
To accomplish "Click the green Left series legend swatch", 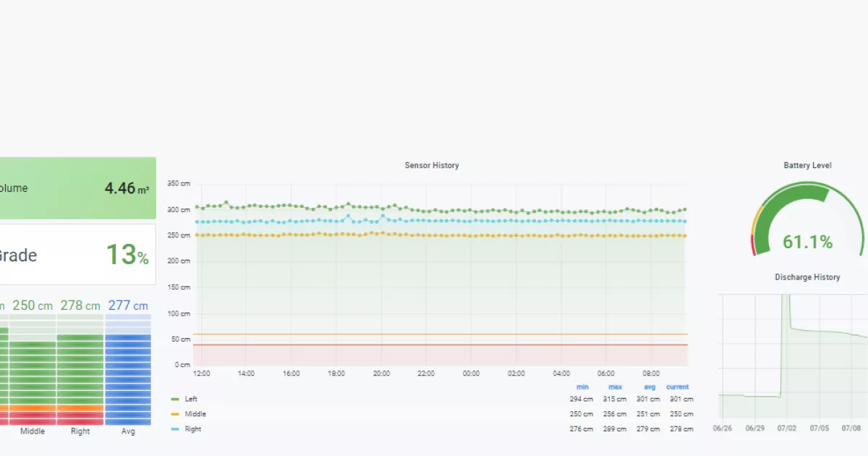I will pos(175,399).
